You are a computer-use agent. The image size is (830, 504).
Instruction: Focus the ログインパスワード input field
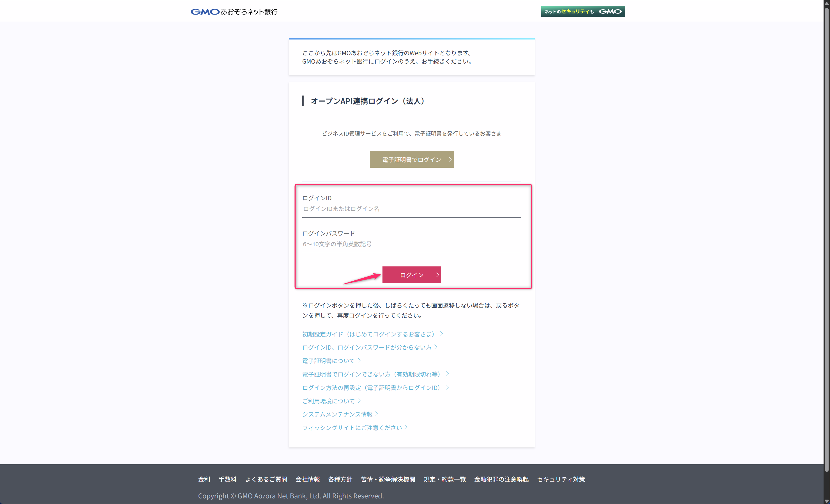click(x=411, y=244)
